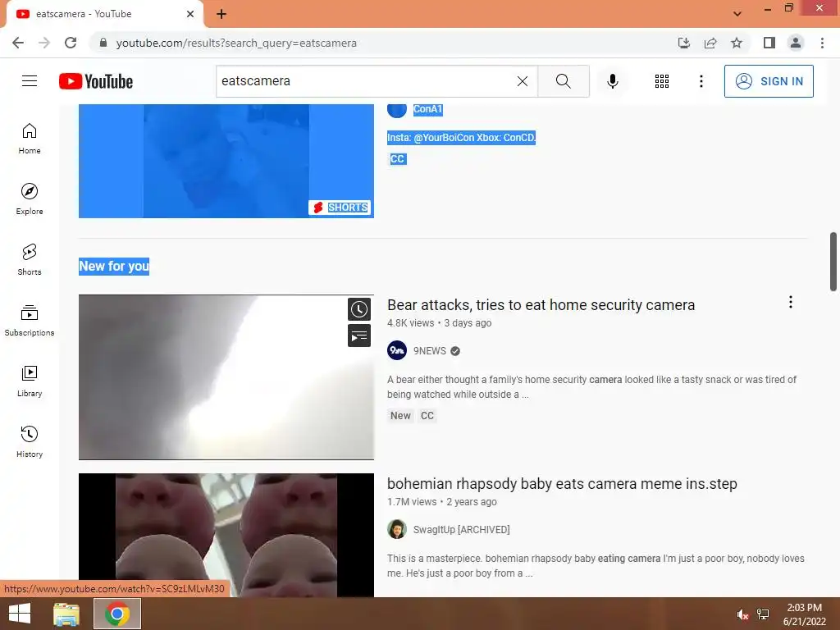Click the SHORTS badge on thumbnail

pyautogui.click(x=340, y=208)
